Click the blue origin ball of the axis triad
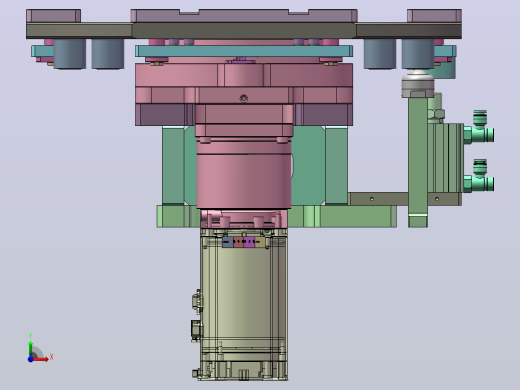This screenshot has height=390, width=520. [x=30, y=359]
